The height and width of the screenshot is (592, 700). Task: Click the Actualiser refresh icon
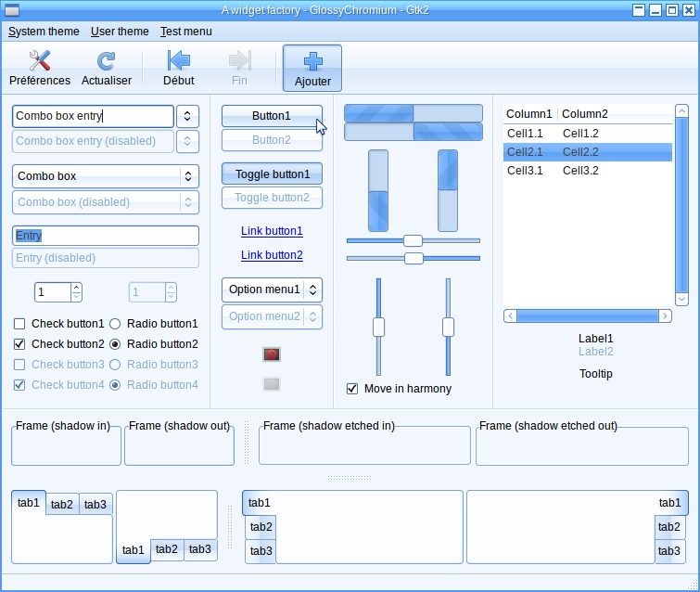107,61
